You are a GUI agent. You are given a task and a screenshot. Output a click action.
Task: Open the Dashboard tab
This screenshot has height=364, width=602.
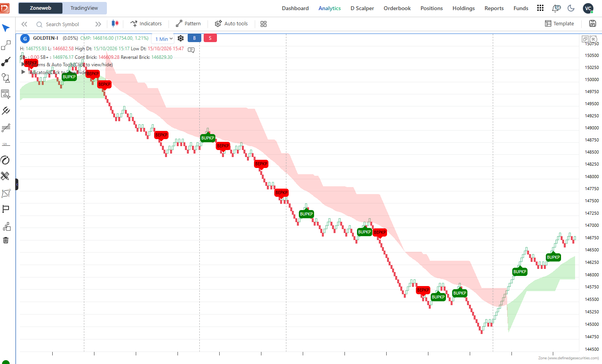[295, 8]
